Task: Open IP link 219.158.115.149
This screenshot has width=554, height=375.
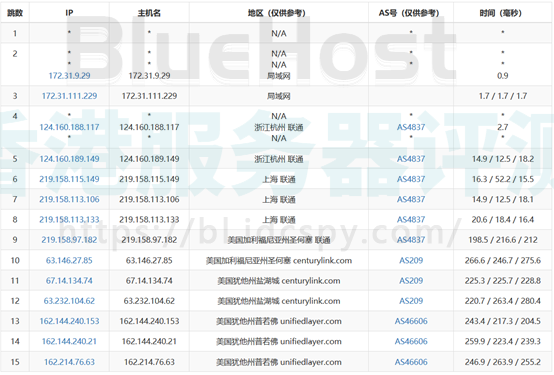Action: click(x=69, y=179)
